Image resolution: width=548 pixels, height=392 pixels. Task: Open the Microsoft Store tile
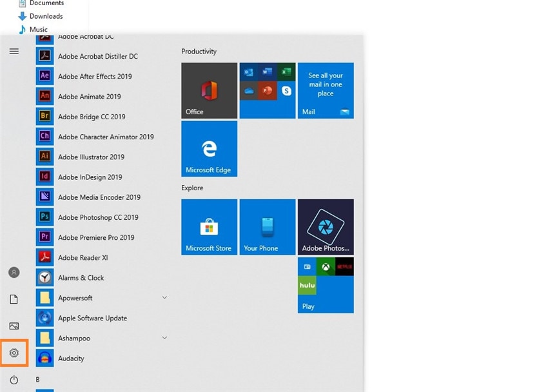click(x=209, y=227)
